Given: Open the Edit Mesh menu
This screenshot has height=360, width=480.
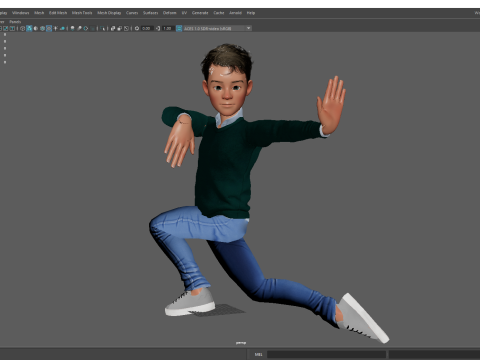Looking at the screenshot, I should [58, 13].
